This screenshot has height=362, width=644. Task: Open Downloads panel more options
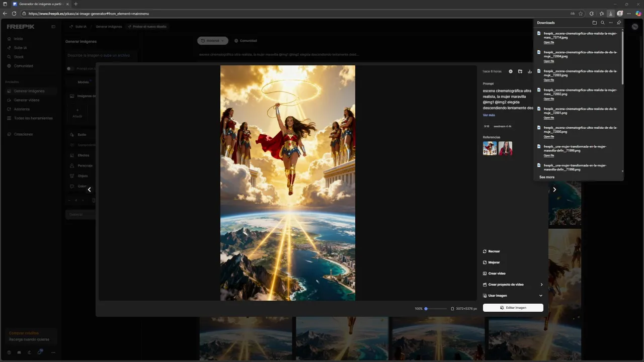pyautogui.click(x=611, y=23)
